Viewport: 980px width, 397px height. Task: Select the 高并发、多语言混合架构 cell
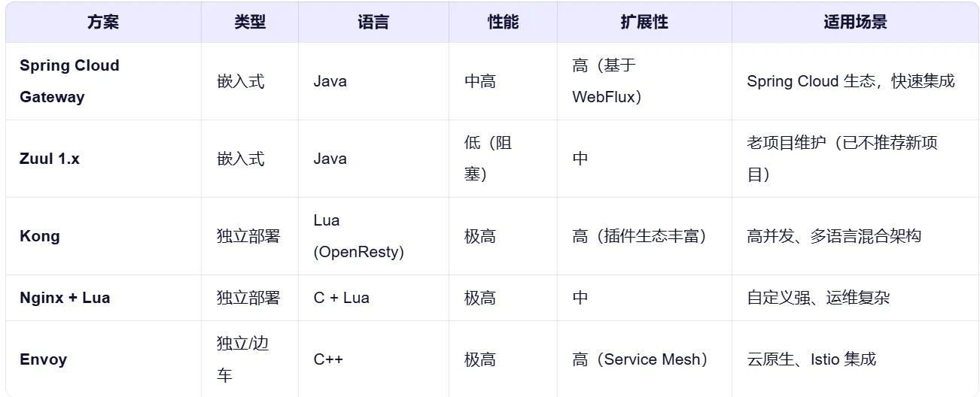click(834, 236)
